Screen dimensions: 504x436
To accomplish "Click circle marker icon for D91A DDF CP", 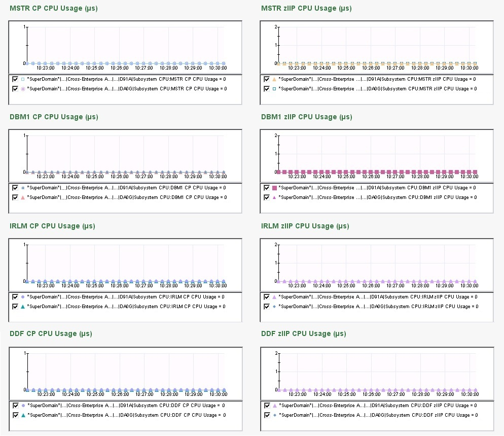I will 23,406.
